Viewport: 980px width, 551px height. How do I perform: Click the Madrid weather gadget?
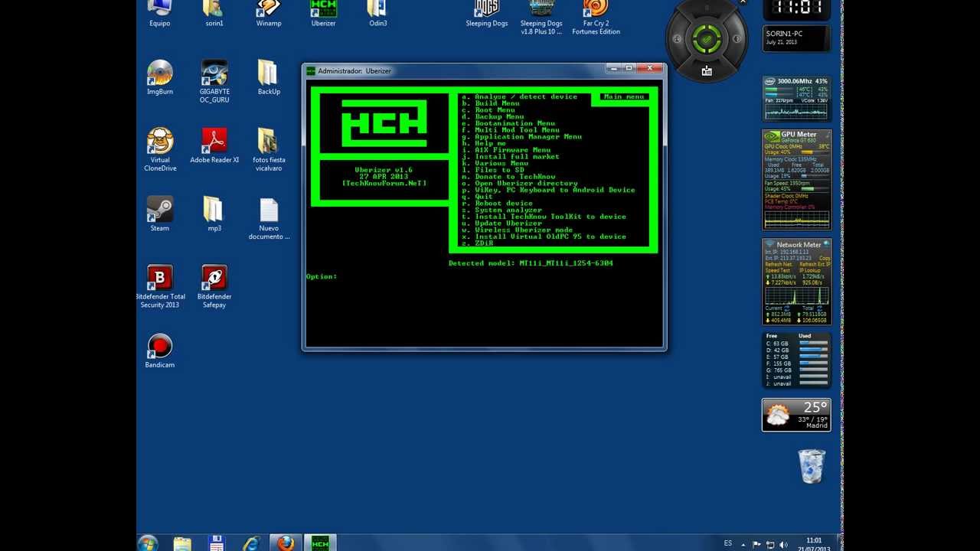pos(796,415)
